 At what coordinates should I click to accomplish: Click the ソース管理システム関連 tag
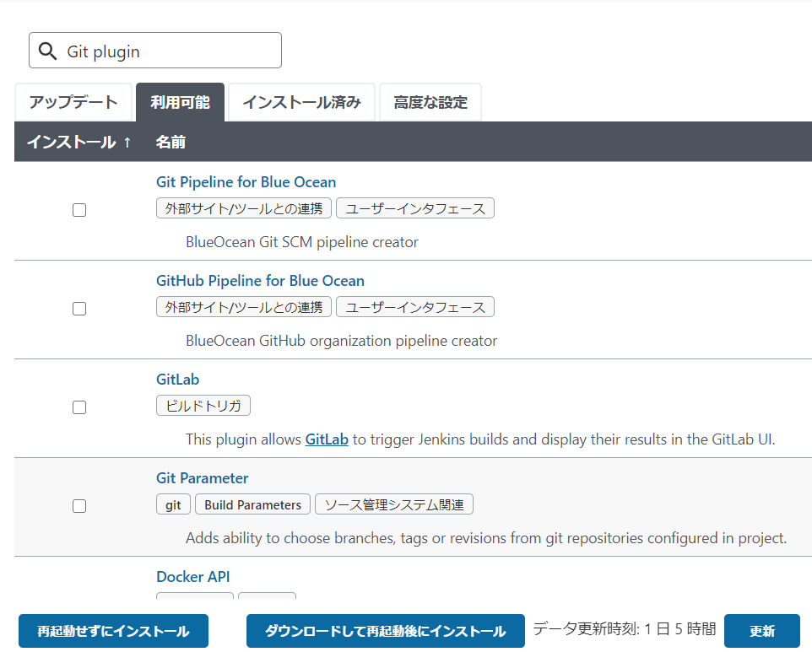(x=394, y=504)
